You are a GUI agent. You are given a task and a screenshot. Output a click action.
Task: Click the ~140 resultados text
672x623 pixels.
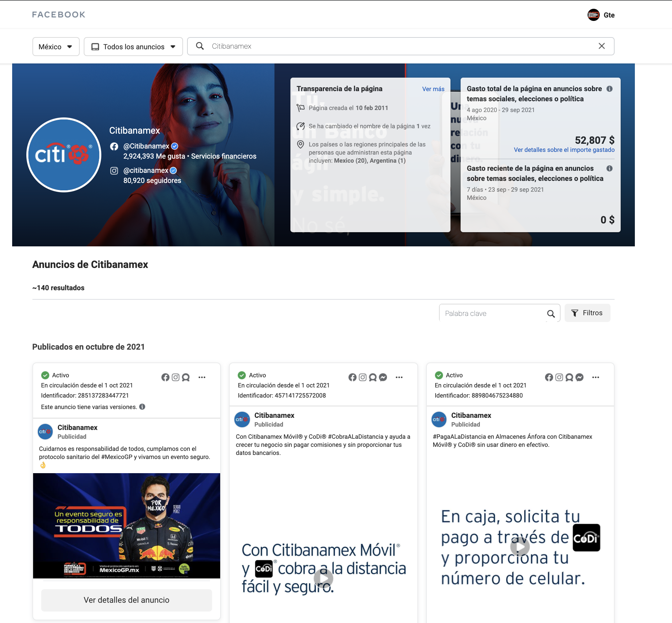coord(58,288)
